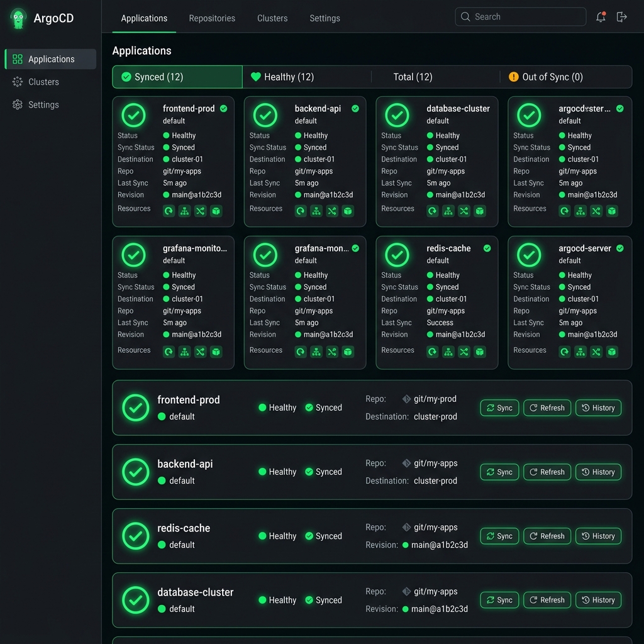Refresh the database-cluster list row
The image size is (644, 644).
547,600
